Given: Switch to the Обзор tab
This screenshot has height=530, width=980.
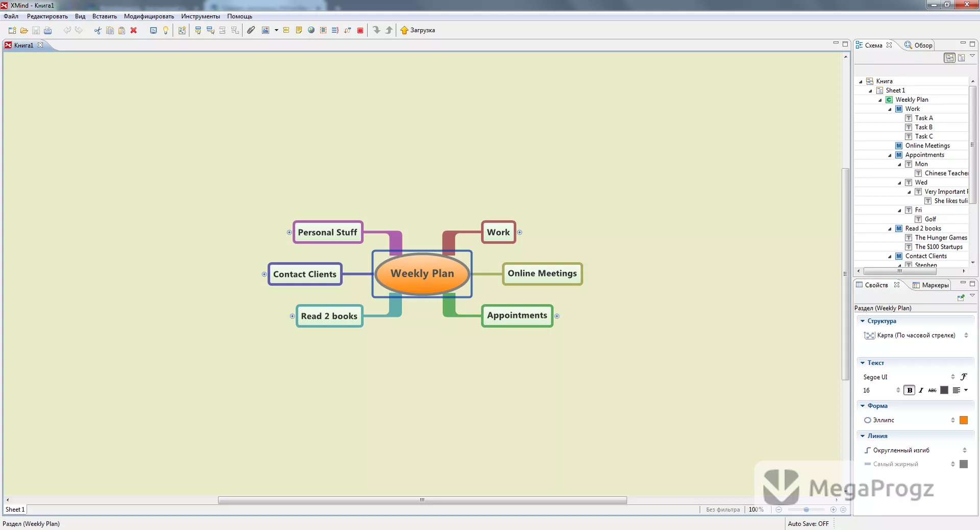Looking at the screenshot, I should click(919, 45).
